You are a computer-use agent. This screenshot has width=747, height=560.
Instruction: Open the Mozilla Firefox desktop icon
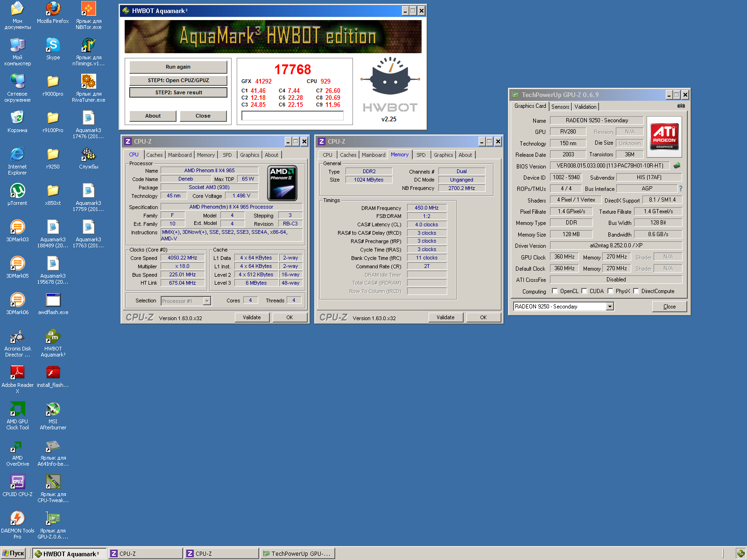click(x=53, y=13)
